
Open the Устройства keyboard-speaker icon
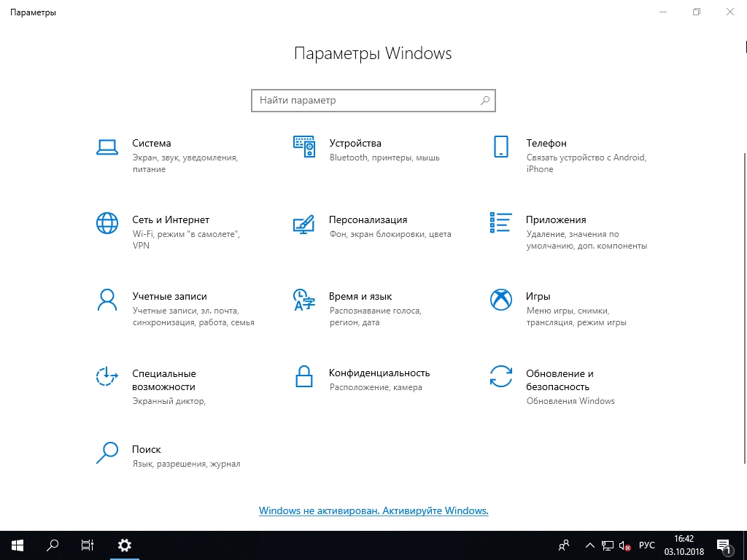304,147
